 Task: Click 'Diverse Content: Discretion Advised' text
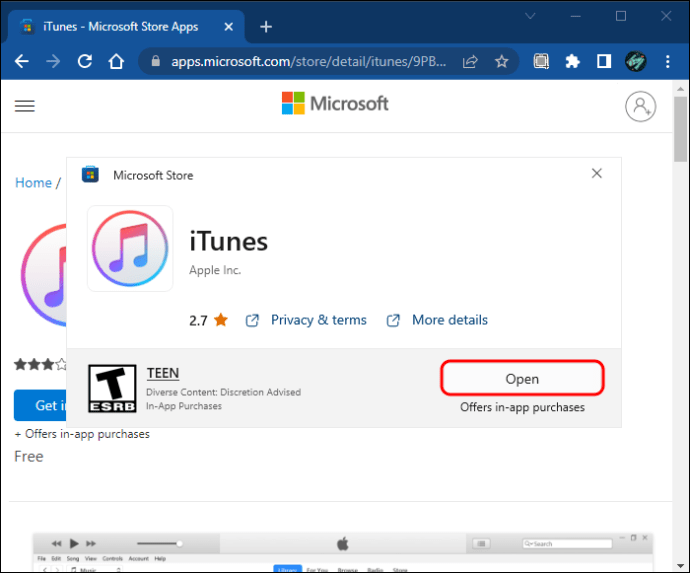[224, 392]
